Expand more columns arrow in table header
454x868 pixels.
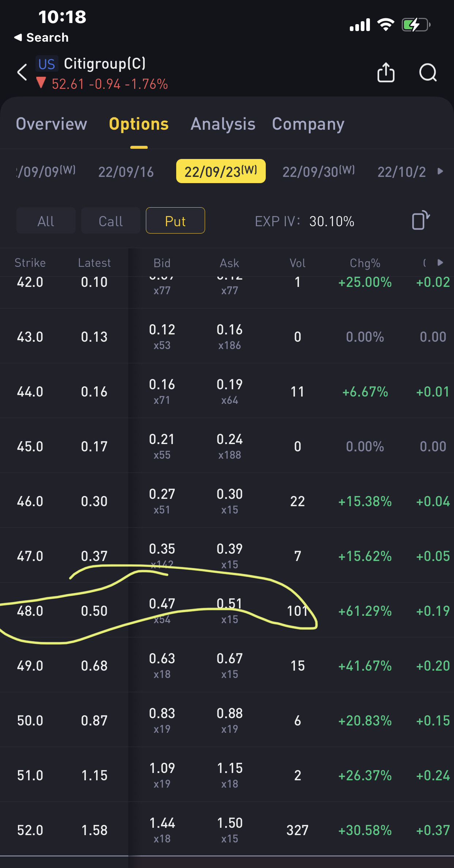tap(440, 262)
